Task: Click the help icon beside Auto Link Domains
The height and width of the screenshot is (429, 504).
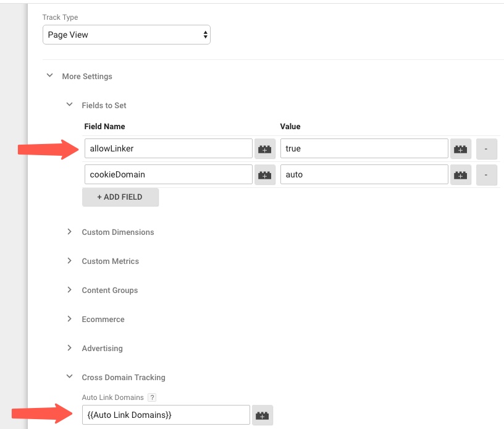Action: (x=152, y=397)
